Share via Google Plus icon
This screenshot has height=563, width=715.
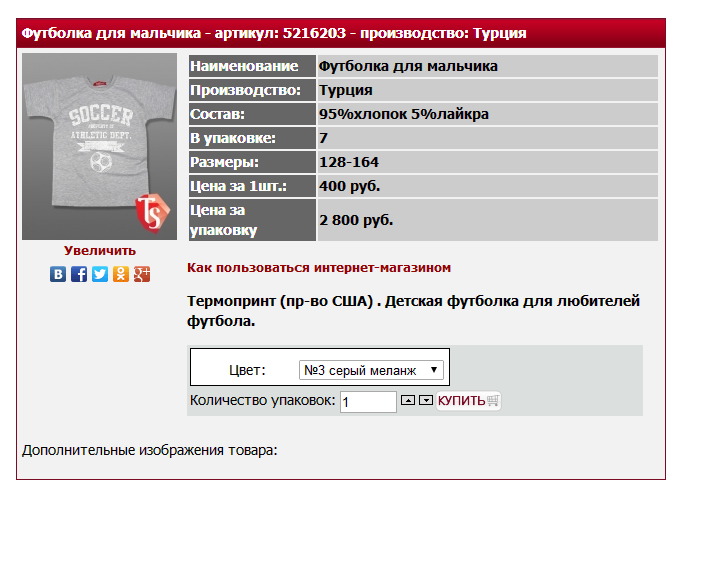click(142, 274)
